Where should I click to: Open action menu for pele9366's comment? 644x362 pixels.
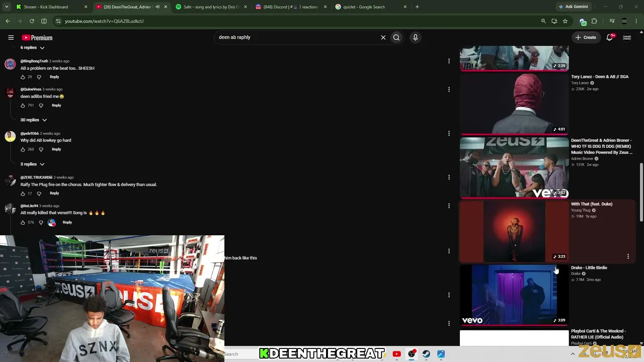pos(449,133)
